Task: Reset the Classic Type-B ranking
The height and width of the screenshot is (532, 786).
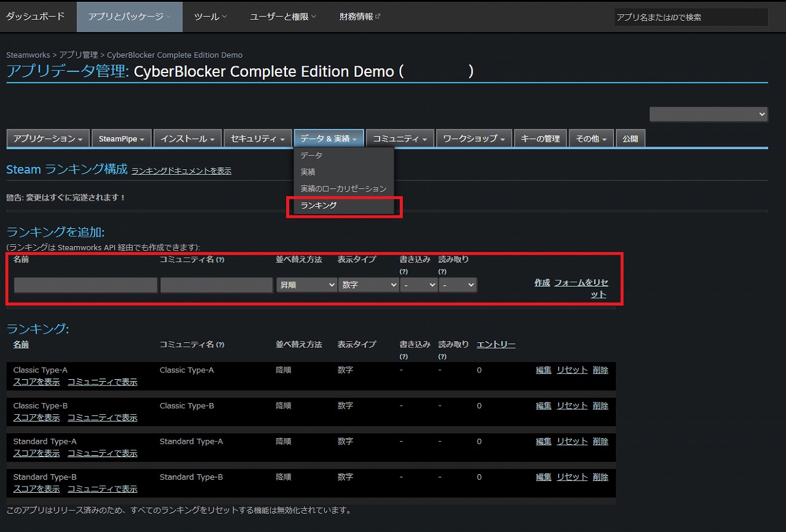Action: pyautogui.click(x=572, y=406)
